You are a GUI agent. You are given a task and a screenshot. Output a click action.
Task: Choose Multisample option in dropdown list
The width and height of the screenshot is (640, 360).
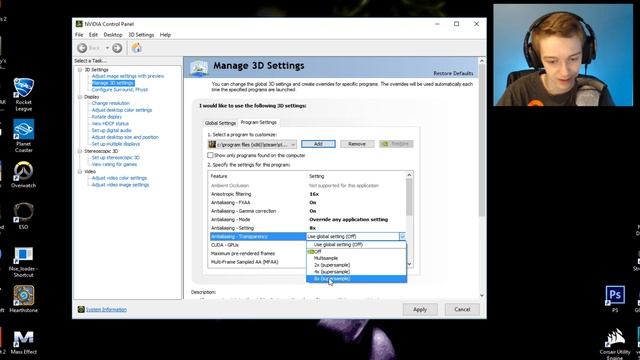click(357, 258)
